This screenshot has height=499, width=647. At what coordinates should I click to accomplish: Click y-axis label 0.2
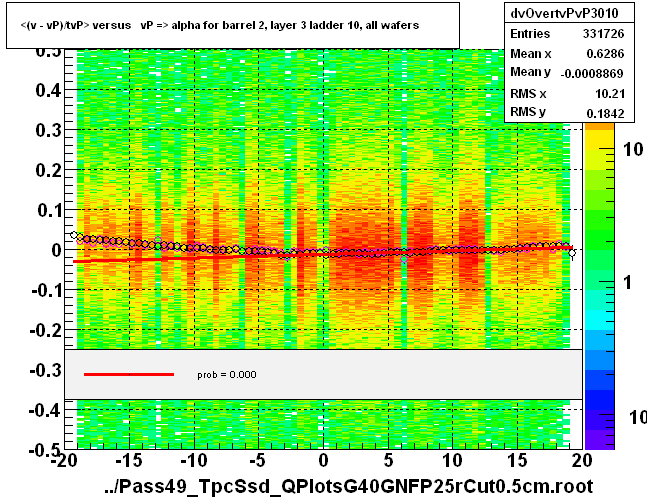(48, 170)
